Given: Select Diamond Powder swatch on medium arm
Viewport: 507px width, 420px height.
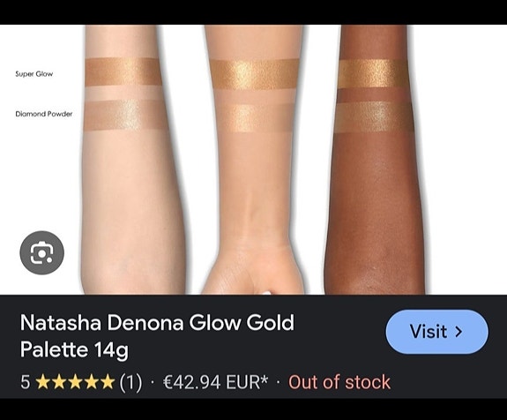Looking at the screenshot, I should (256, 117).
